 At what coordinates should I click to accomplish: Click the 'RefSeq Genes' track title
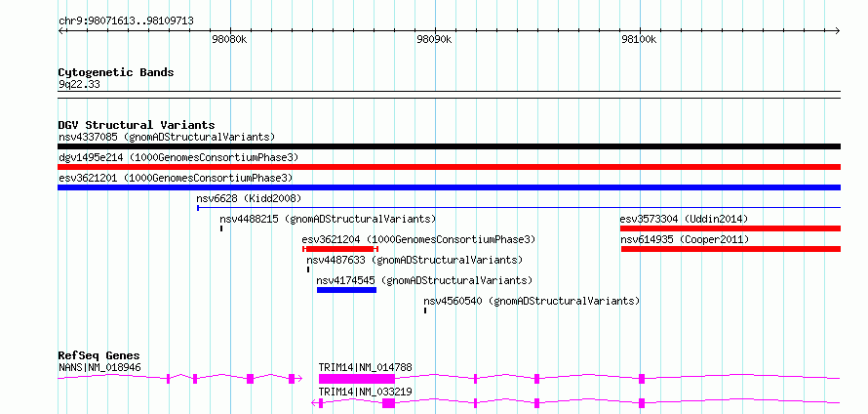click(x=99, y=355)
